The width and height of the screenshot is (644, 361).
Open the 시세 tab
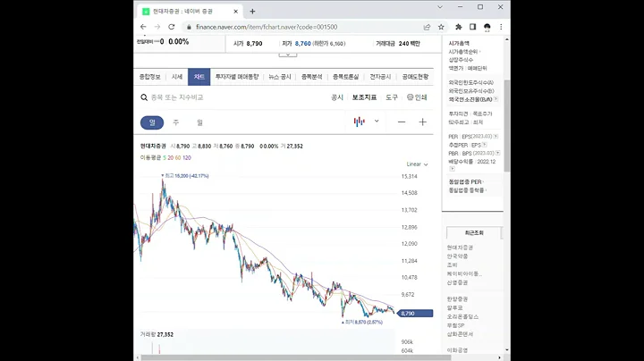[x=177, y=77]
